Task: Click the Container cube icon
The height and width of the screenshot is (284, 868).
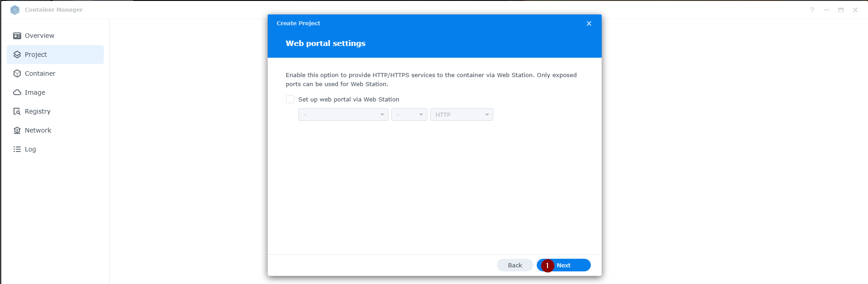Action: click(x=17, y=73)
